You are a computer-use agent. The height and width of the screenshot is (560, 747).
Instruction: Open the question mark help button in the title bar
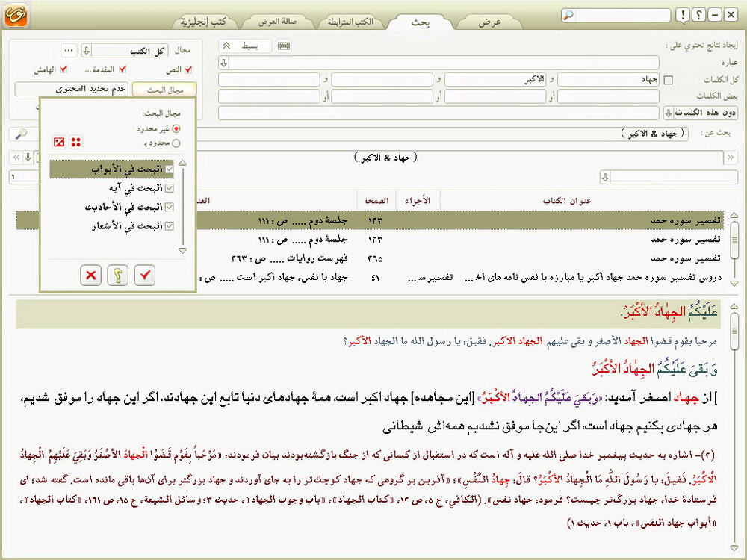pos(698,15)
